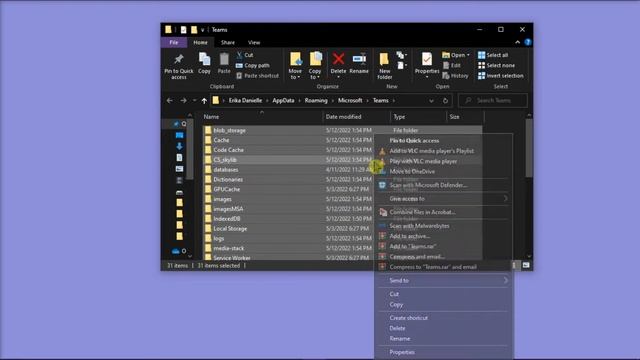Switch to the View ribbon tab

254,42
